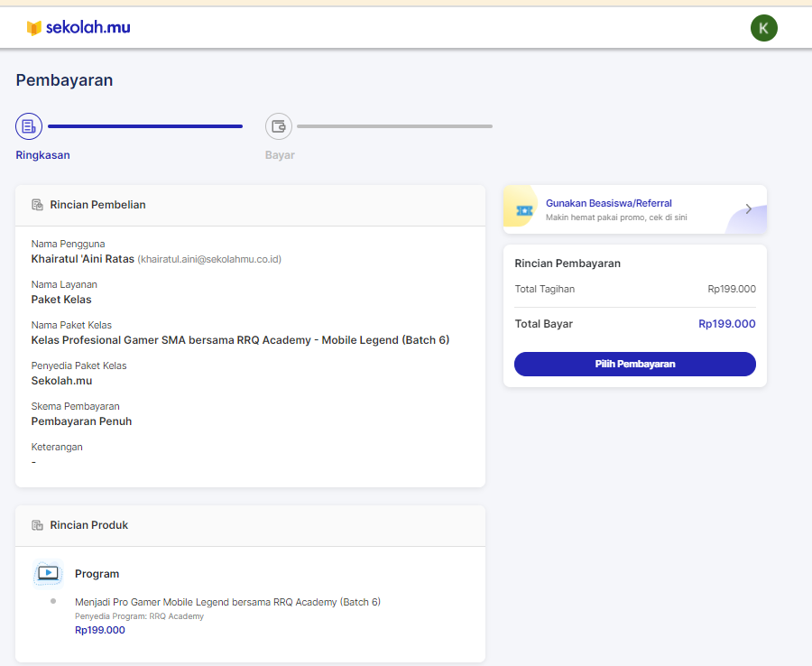Open Gunakan Beasiswa/Referral link
812x666 pixels.
click(x=608, y=203)
